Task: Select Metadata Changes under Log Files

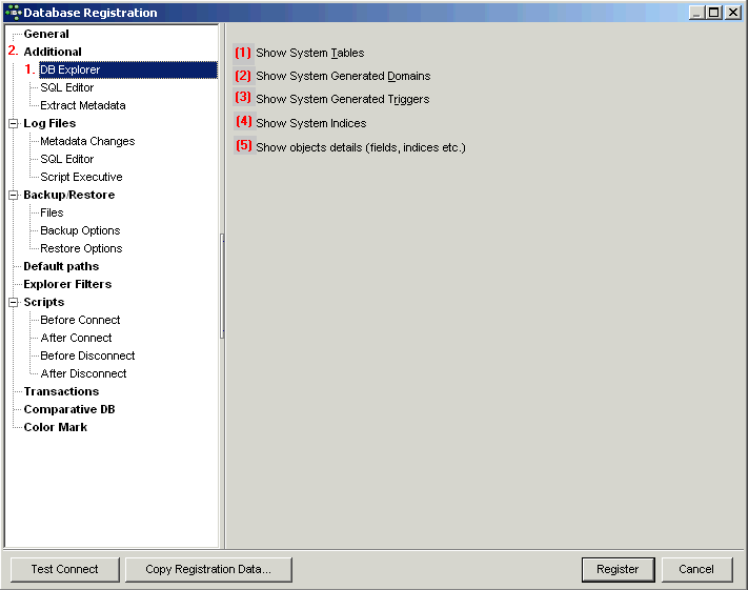Action: click(x=87, y=142)
